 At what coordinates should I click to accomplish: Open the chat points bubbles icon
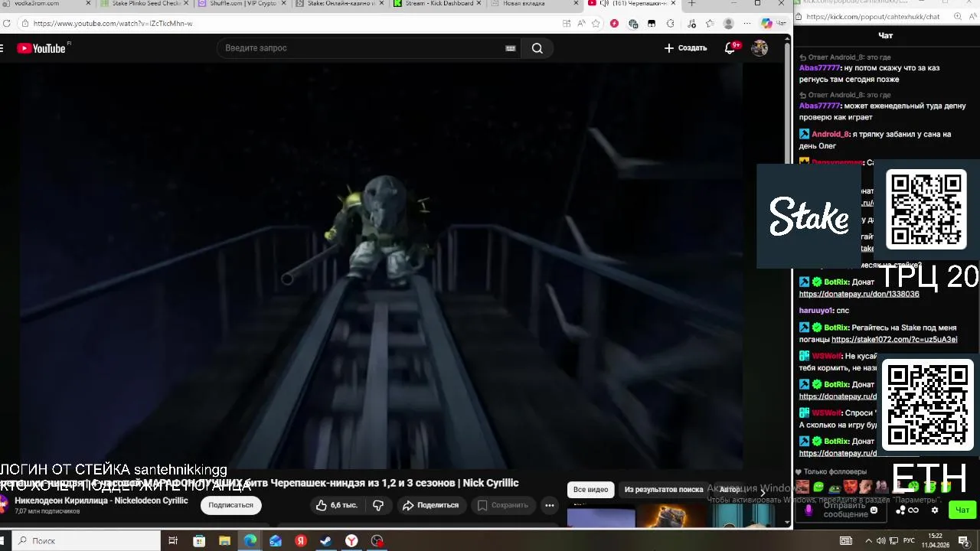[901, 510]
